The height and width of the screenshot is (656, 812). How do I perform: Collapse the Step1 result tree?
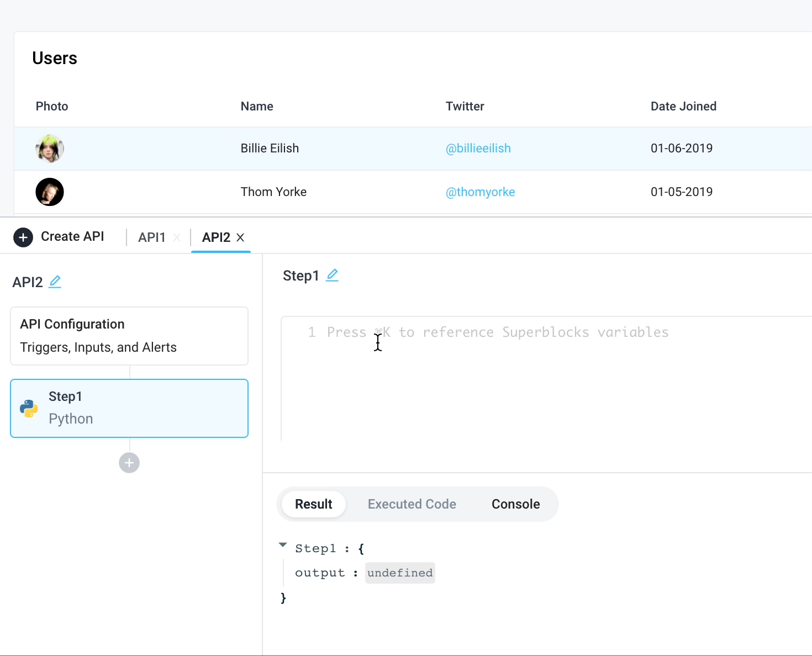283,545
